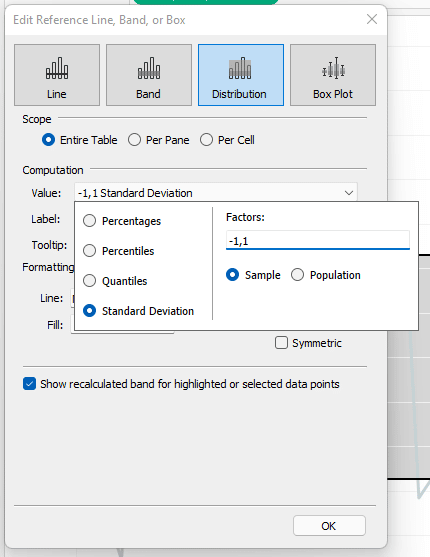The image size is (430, 557).
Task: Choose the Percentiles computation option
Action: pyautogui.click(x=89, y=251)
